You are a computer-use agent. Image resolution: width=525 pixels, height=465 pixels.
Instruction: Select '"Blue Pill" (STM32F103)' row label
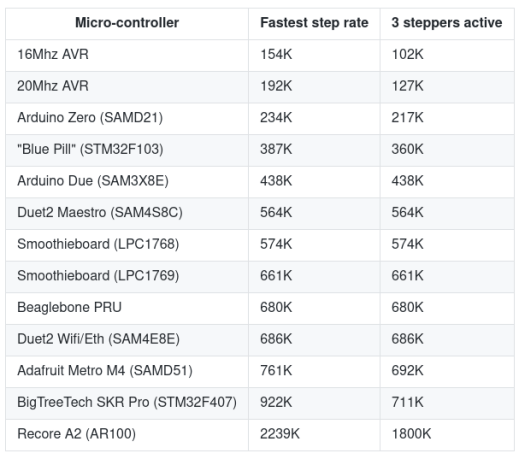[90, 149]
